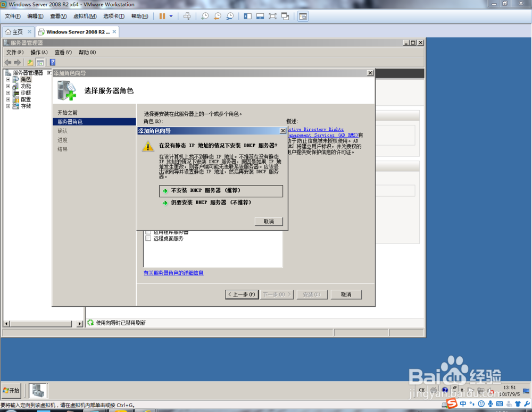Open VMware 文件(F) menu
Viewport: 532px width, 412px height.
(13, 16)
